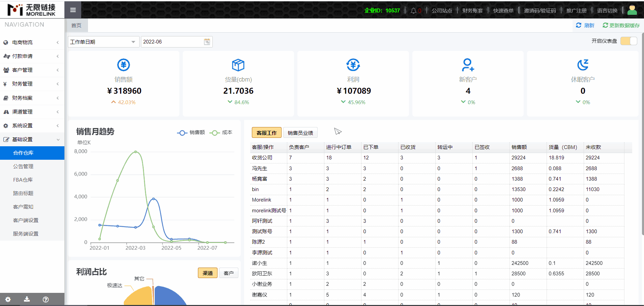Image resolution: width=644 pixels, height=306 pixels.
Task: Open the help question mark icon
Action: point(46,299)
